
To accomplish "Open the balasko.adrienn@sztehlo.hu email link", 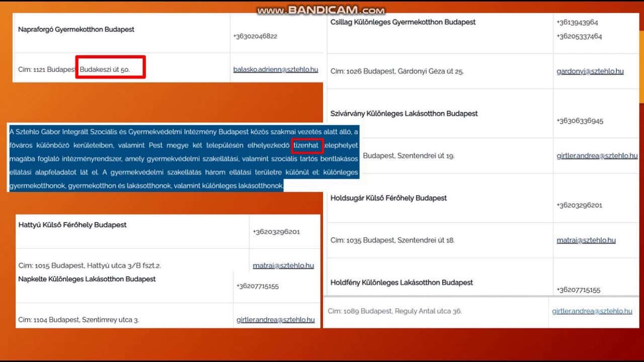I will [x=276, y=69].
